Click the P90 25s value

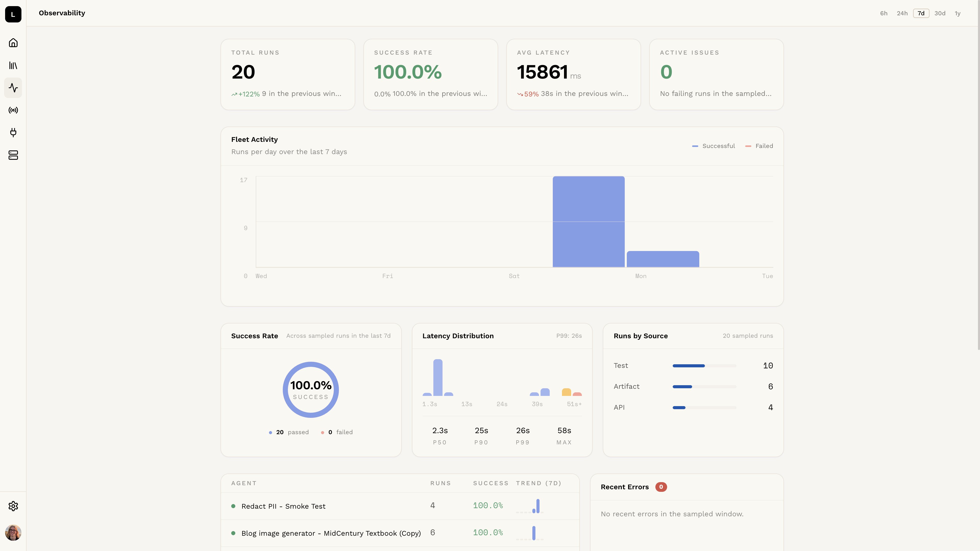point(481,431)
